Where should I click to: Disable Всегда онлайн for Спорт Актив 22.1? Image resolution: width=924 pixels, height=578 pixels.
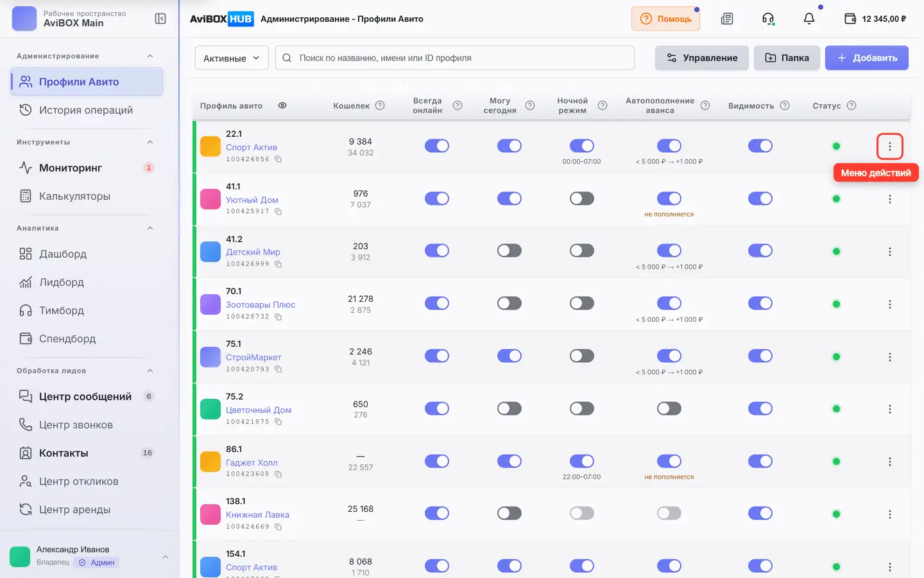(437, 146)
